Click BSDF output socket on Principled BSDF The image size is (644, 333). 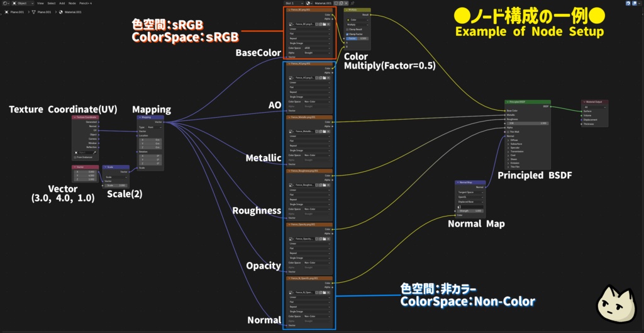(551, 106)
